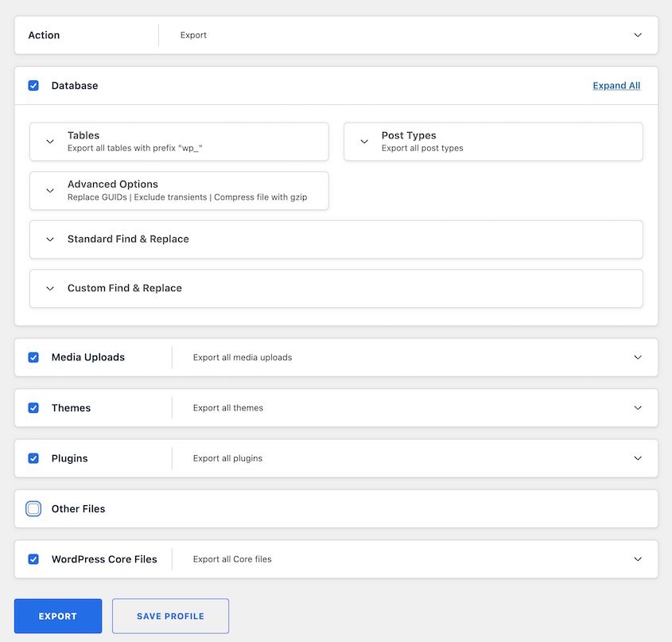Expand the Plugins row chevron
Image resolution: width=672 pixels, height=642 pixels.
pos(638,458)
